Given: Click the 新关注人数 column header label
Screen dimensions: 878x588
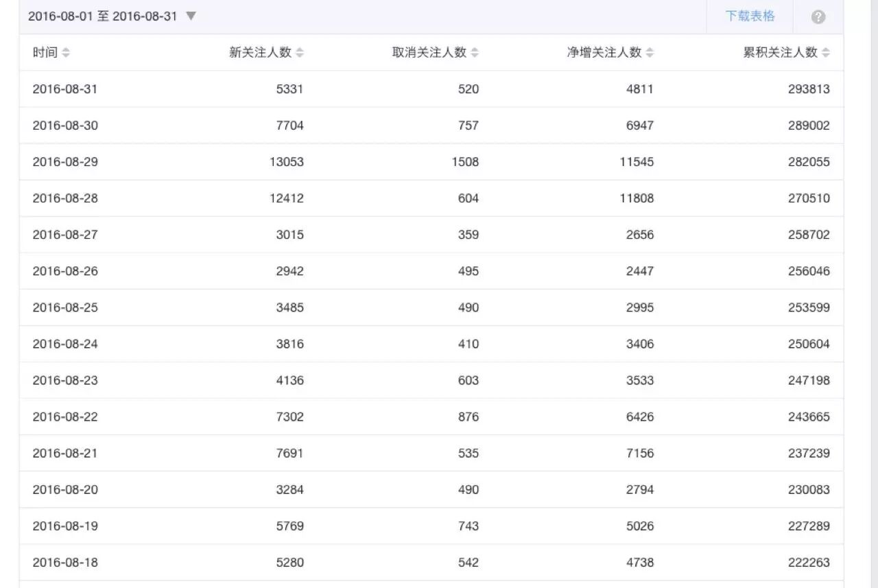Looking at the screenshot, I should [261, 53].
